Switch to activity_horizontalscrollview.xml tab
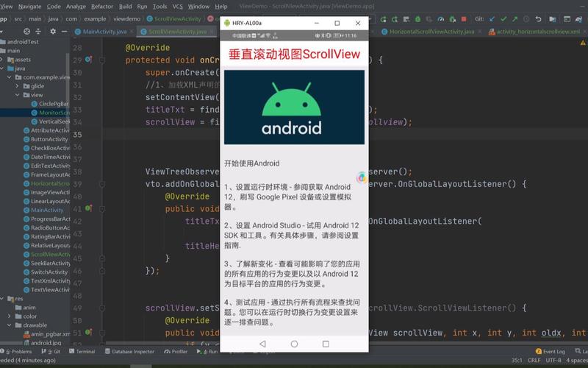Image resolution: width=588 pixels, height=368 pixels. click(538, 32)
